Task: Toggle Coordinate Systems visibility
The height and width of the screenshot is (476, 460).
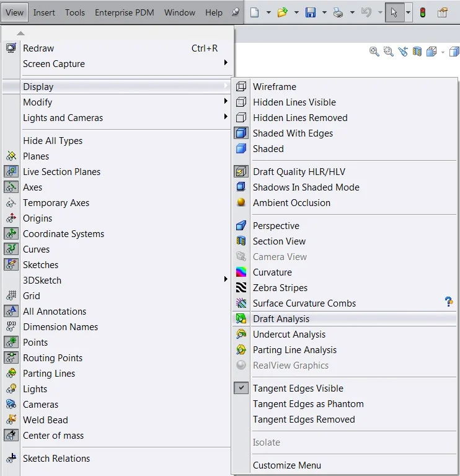Action: click(x=11, y=233)
